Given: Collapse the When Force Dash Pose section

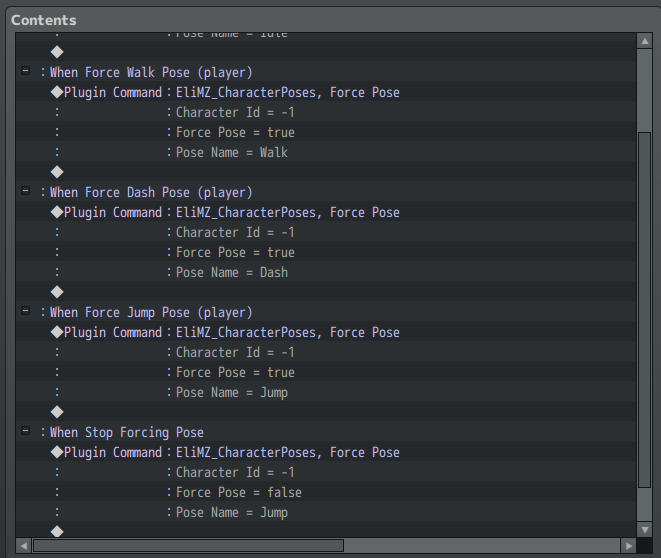Looking at the screenshot, I should pyautogui.click(x=25, y=192).
